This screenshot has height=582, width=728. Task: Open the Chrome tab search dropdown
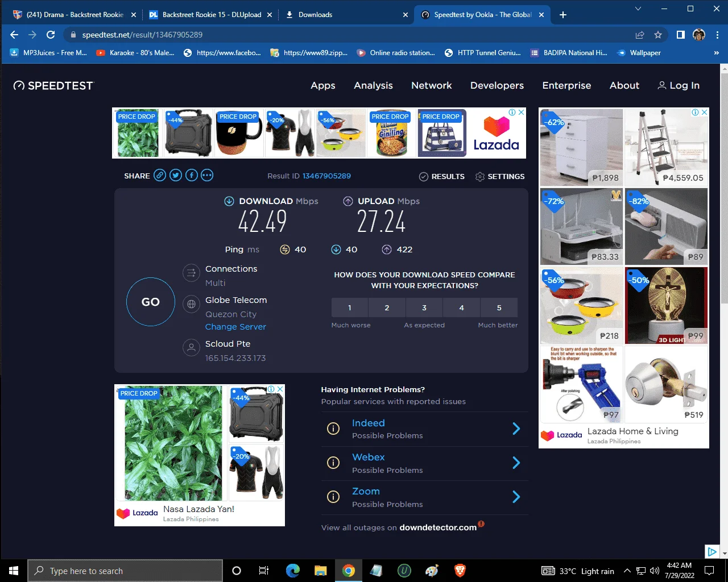[638, 9]
